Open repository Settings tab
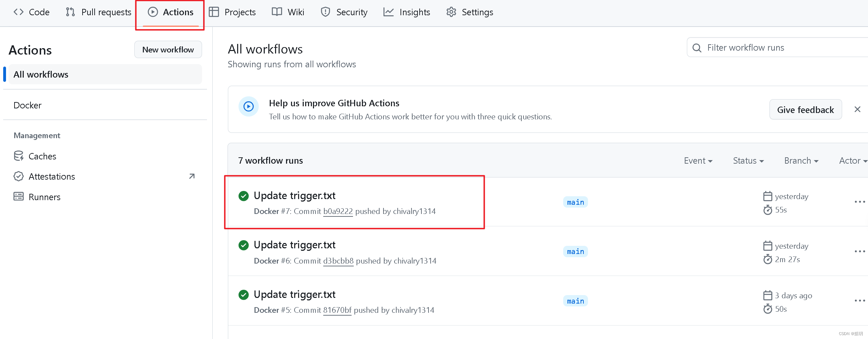The width and height of the screenshot is (868, 339). point(470,12)
